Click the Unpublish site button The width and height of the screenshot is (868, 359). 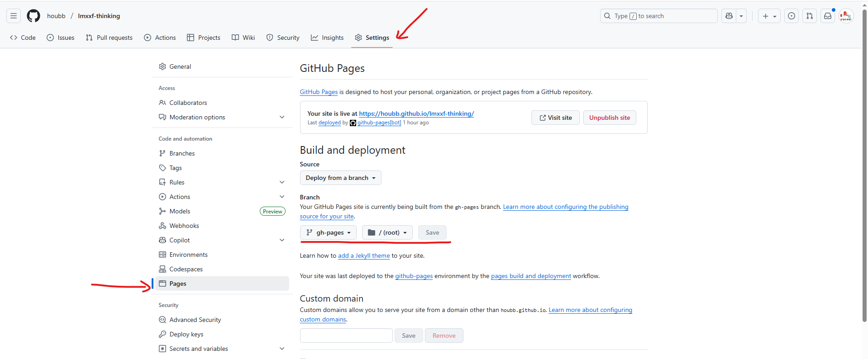(x=610, y=118)
